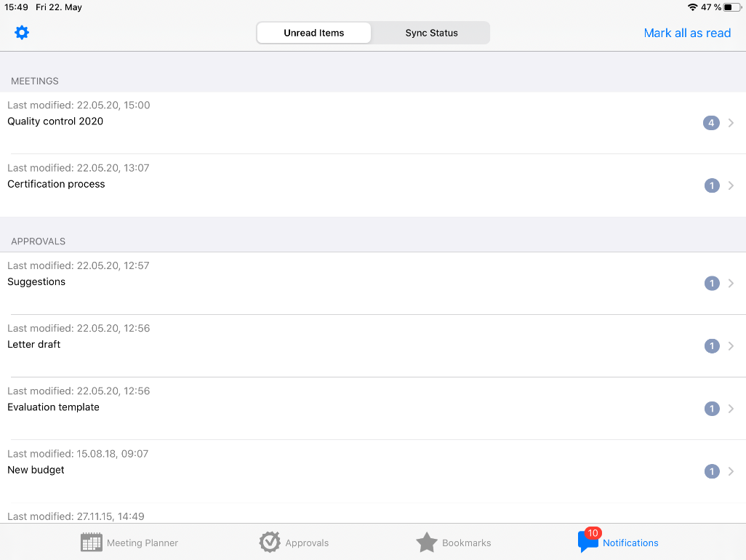The height and width of the screenshot is (560, 746).
Task: Expand Letter draft using its chevron
Action: tap(731, 346)
